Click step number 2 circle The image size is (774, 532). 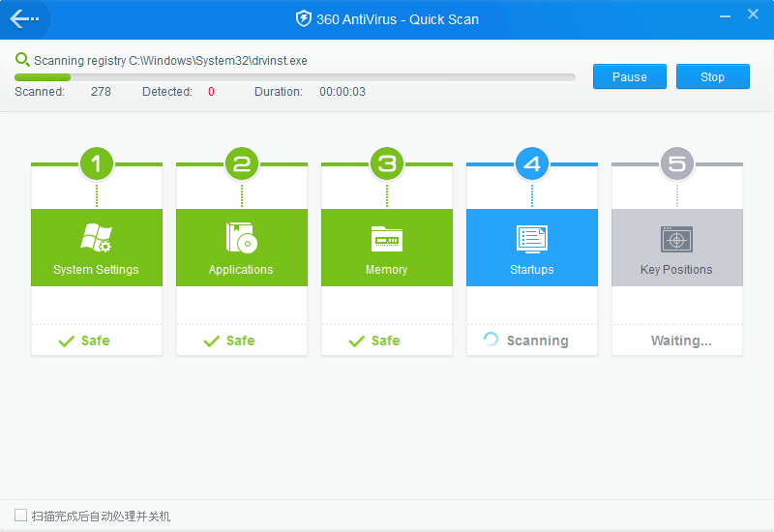(242, 163)
